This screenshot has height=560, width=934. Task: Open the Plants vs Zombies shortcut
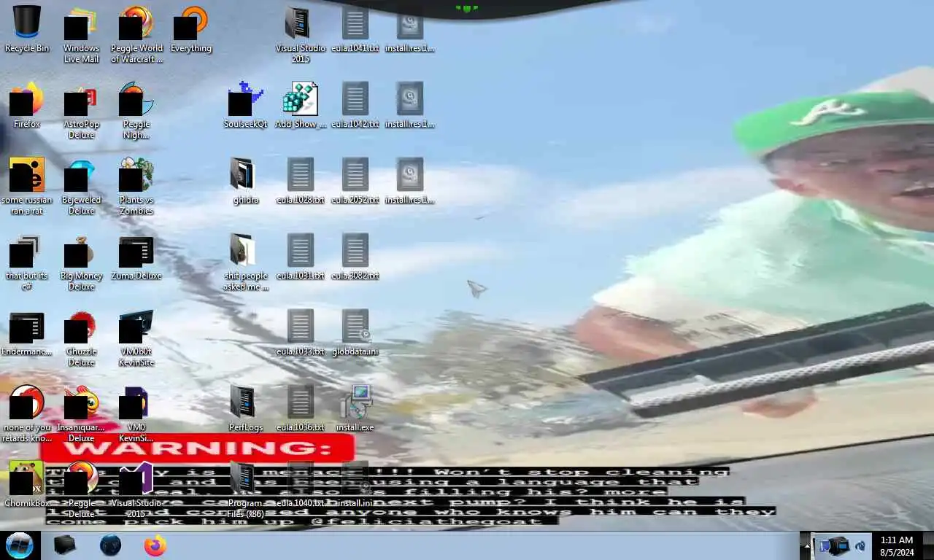[136, 185]
